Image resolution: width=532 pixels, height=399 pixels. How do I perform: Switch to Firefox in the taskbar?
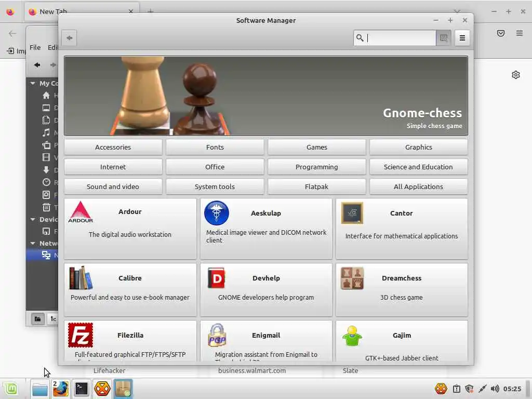point(60,389)
